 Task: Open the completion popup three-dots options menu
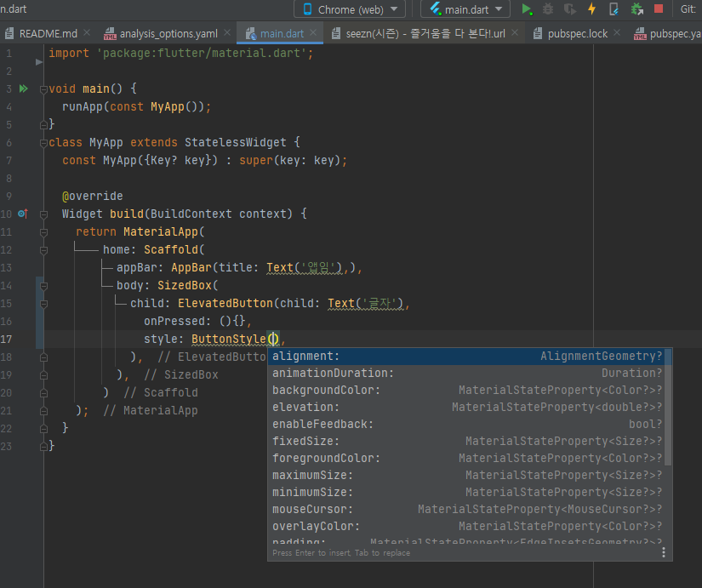pyautogui.click(x=664, y=552)
